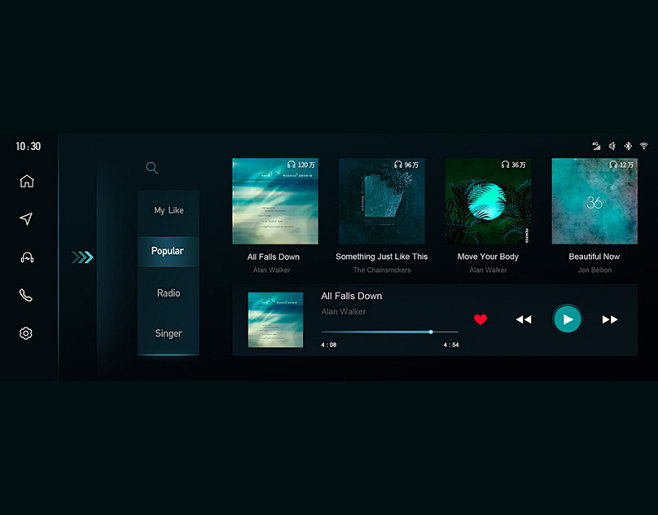The image size is (658, 515).
Task: Switch to the My Like tab
Action: click(168, 211)
